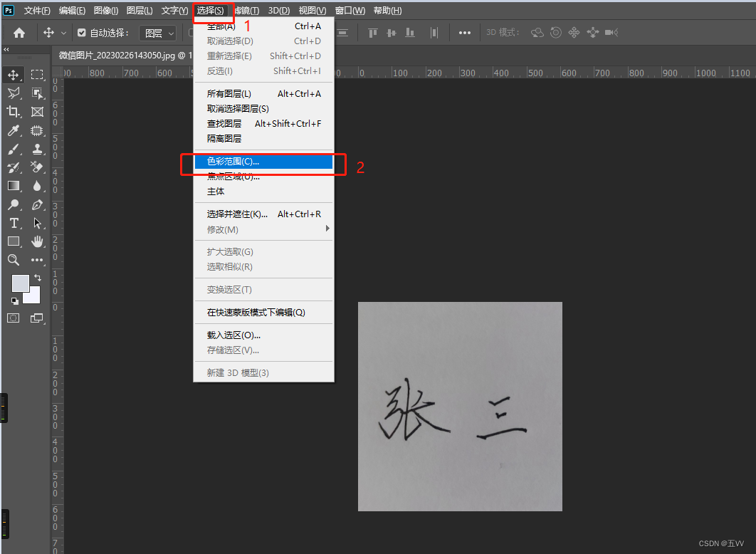Click the distribute spacing icon in options bar
The height and width of the screenshot is (554, 756).
tap(434, 33)
